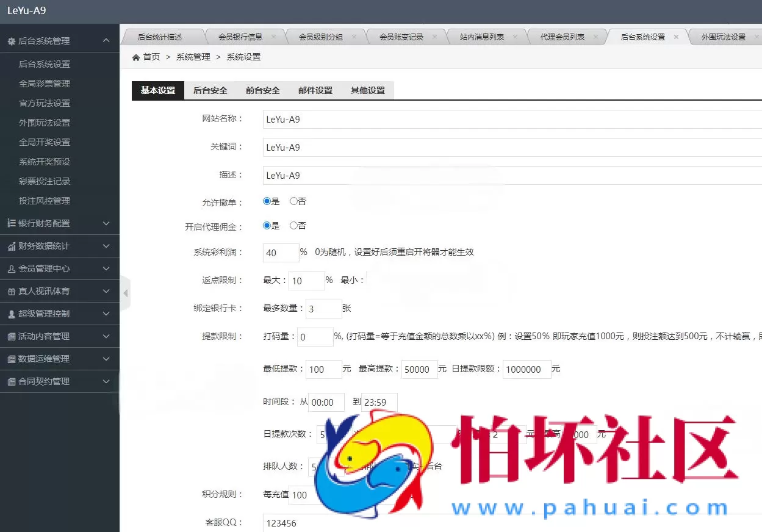Switch to the 邮件设置 tab
Screen dimensions: 762x532
(315, 89)
